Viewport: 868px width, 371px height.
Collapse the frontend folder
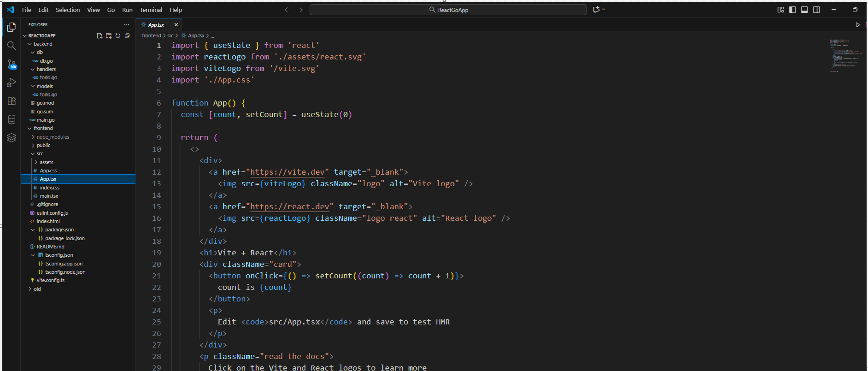[29, 129]
